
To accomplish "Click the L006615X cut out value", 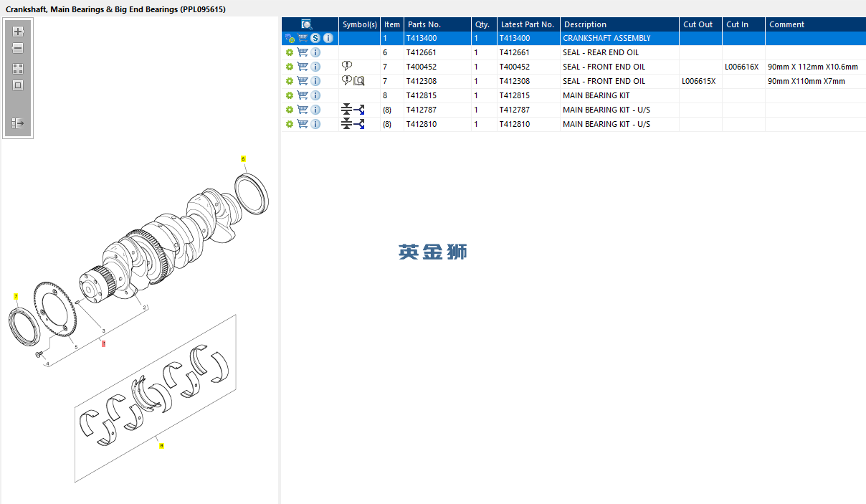I will click(698, 81).
